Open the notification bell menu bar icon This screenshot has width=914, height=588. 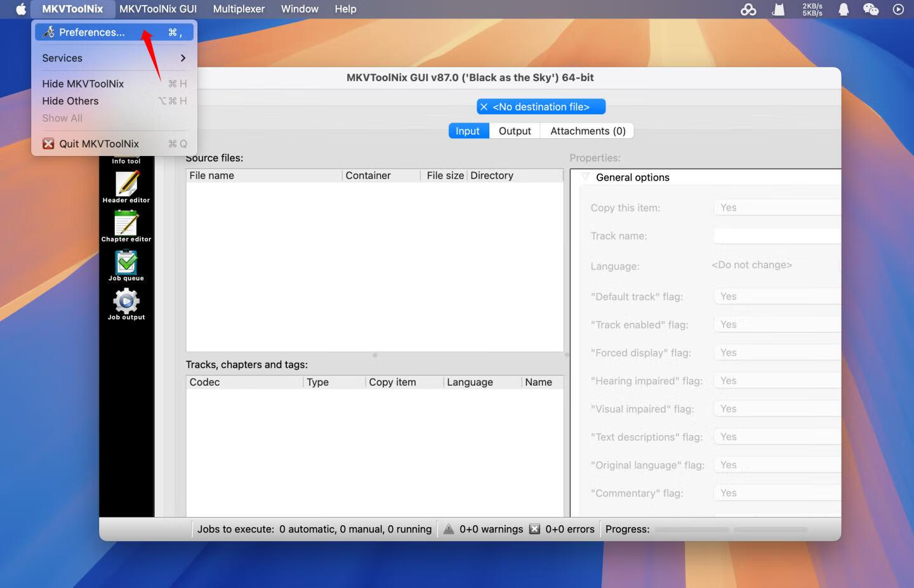click(844, 9)
